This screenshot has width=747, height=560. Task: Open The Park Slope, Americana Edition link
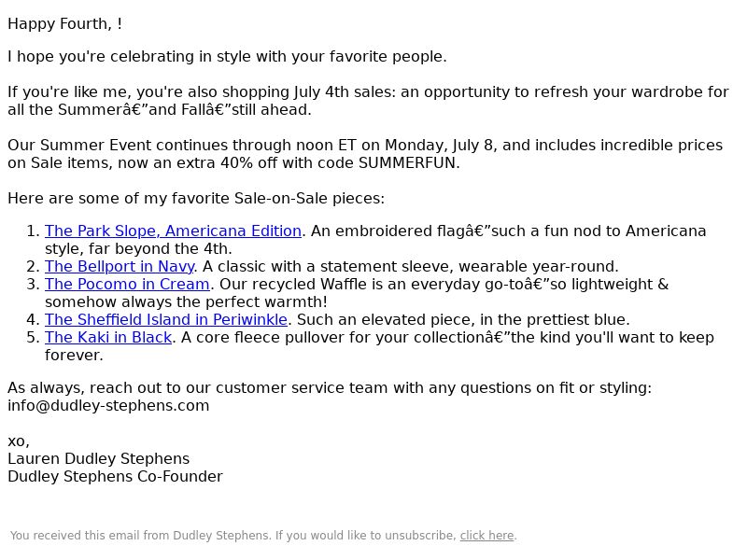coord(173,231)
